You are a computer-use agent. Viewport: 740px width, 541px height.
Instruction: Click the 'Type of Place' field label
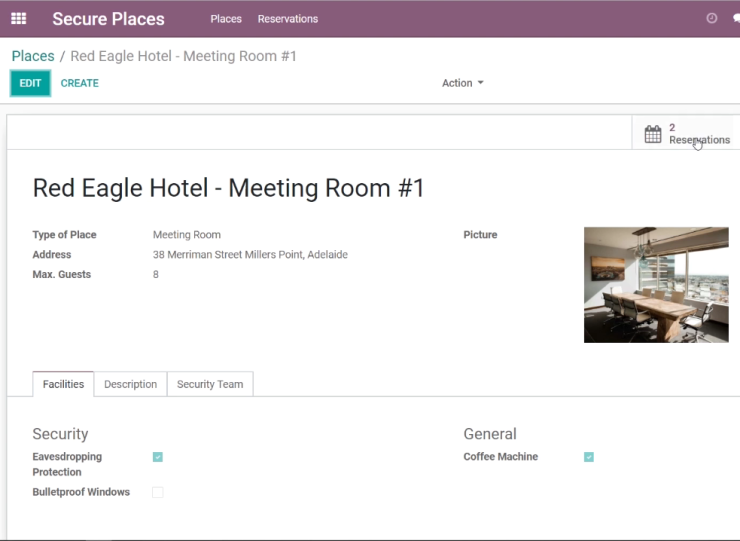tap(64, 235)
